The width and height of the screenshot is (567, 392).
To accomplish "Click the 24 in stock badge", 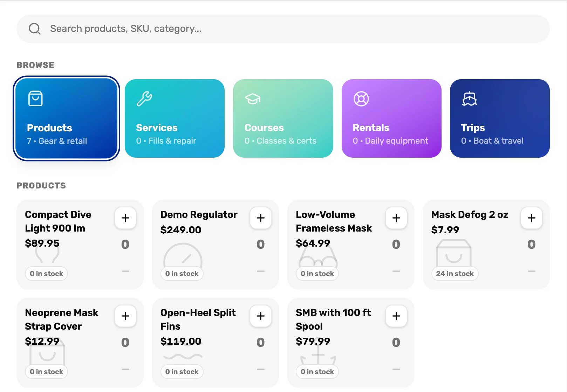I will [x=455, y=274].
